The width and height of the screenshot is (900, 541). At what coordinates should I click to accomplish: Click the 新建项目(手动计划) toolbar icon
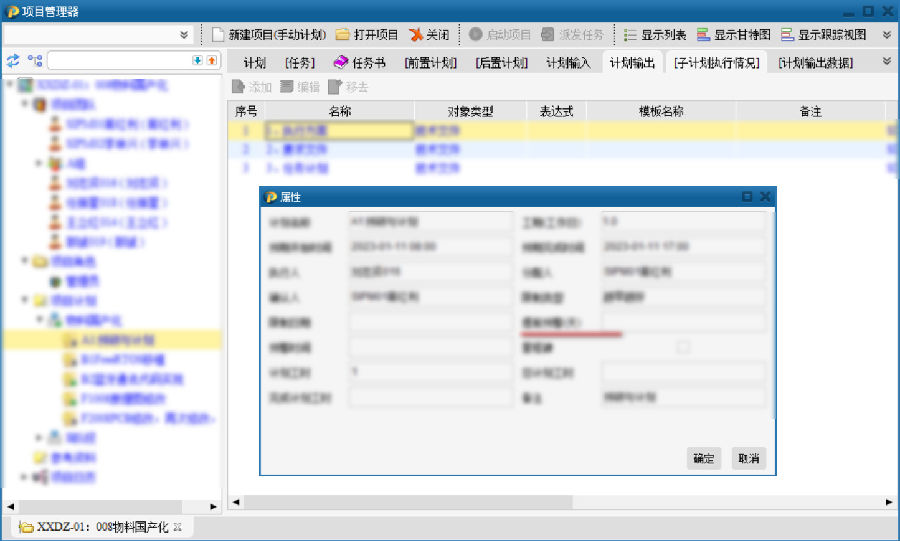tap(219, 34)
